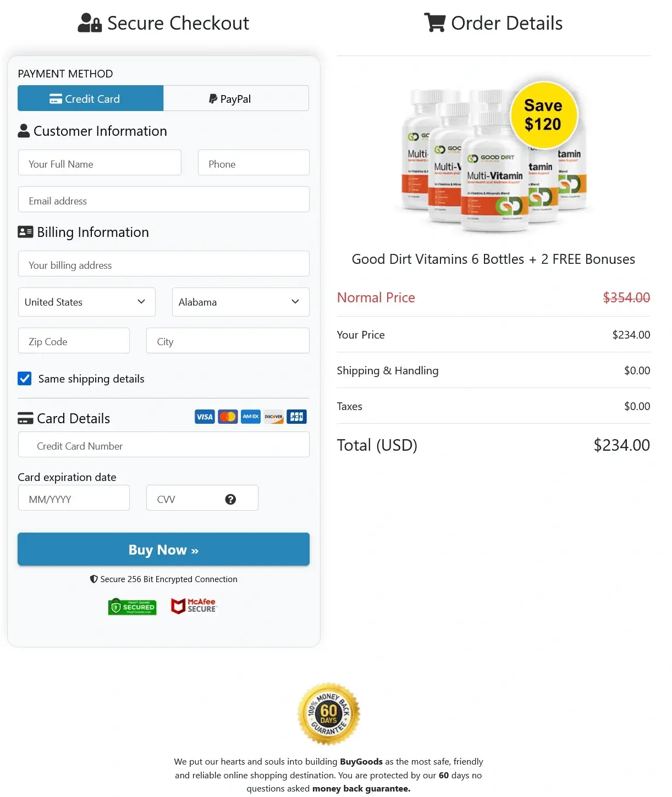This screenshot has height=797, width=672.
Task: Click the Mastercard icon
Action: click(227, 416)
